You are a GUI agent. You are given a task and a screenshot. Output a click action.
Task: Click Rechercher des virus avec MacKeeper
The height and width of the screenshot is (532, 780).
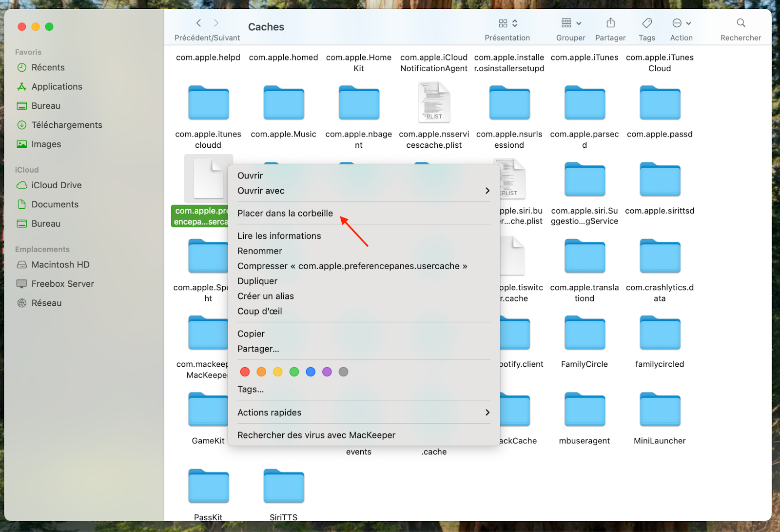(x=316, y=435)
